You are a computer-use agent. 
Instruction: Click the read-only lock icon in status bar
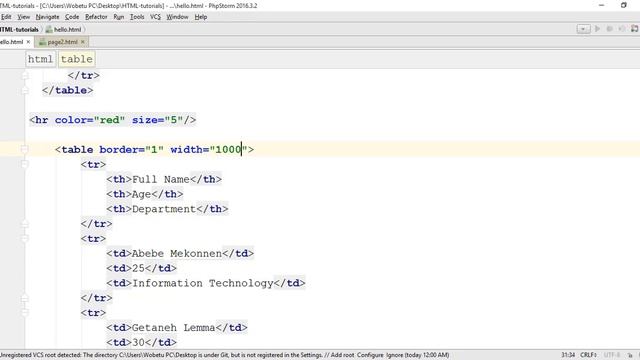coord(630,355)
